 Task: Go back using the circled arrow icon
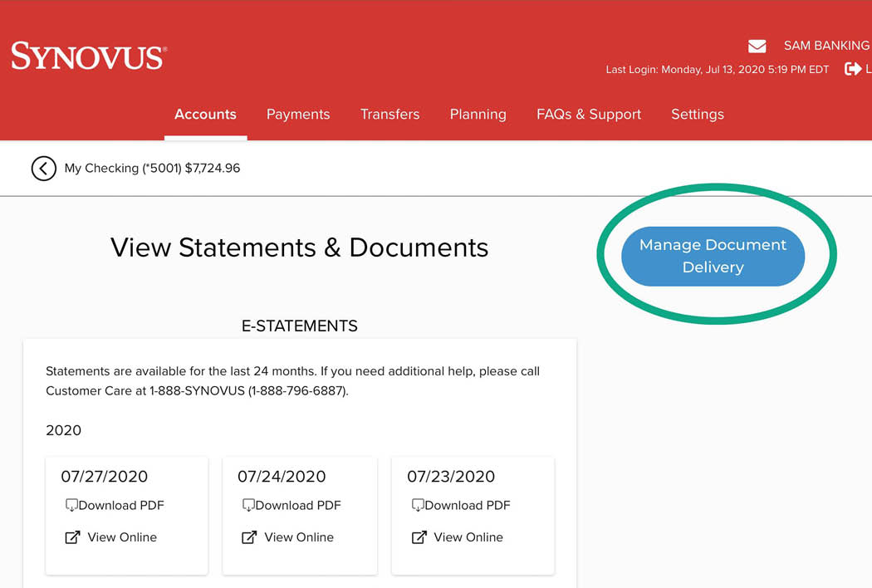43,169
